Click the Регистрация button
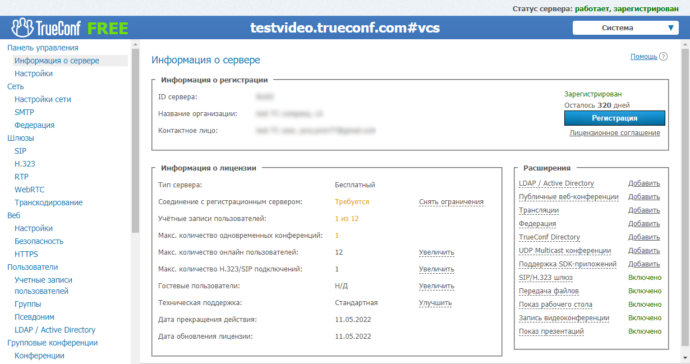Viewport: 690px width, 364px height. click(x=615, y=118)
